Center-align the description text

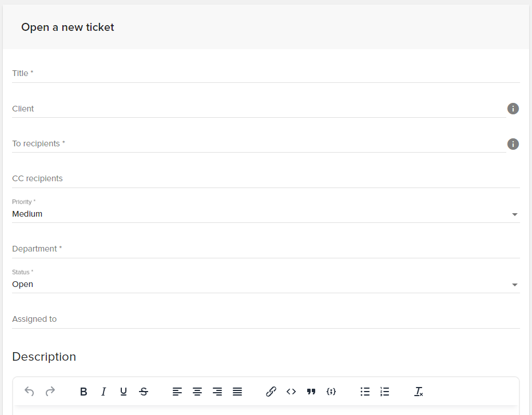point(197,392)
